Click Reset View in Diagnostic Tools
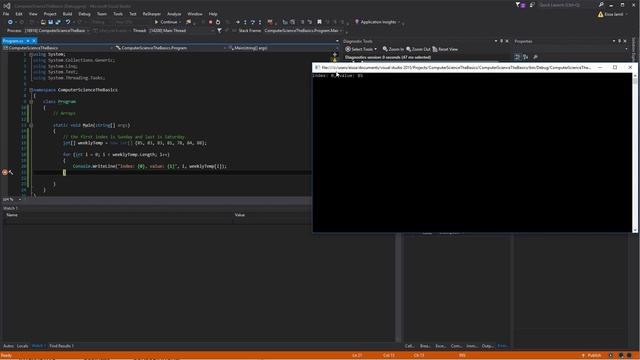Image resolution: width=640 pixels, height=360 pixels. point(445,49)
